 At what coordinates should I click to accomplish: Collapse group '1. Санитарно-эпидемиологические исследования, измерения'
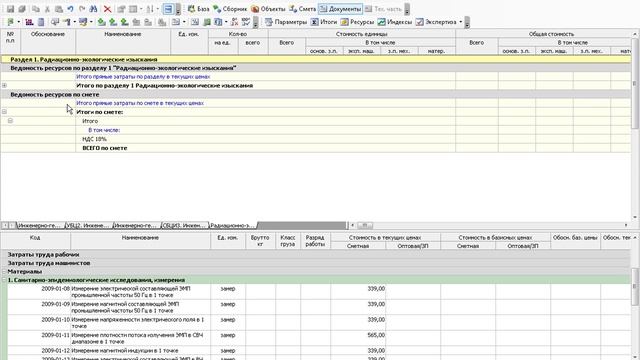4,280
